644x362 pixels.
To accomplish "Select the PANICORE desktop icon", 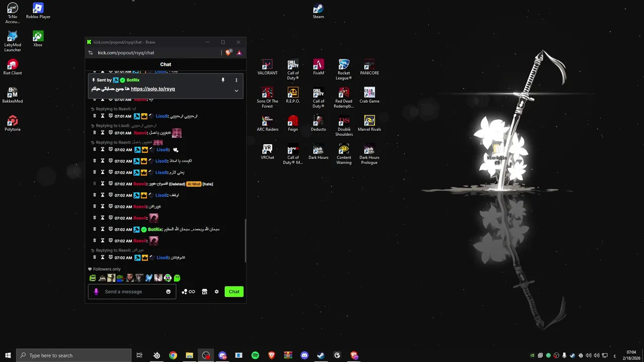I will pos(369,68).
